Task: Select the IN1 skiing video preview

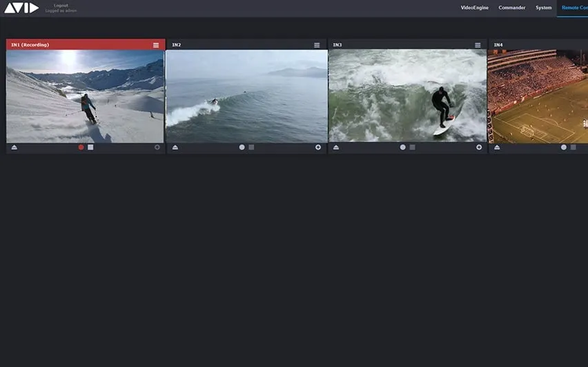Action: (85, 97)
